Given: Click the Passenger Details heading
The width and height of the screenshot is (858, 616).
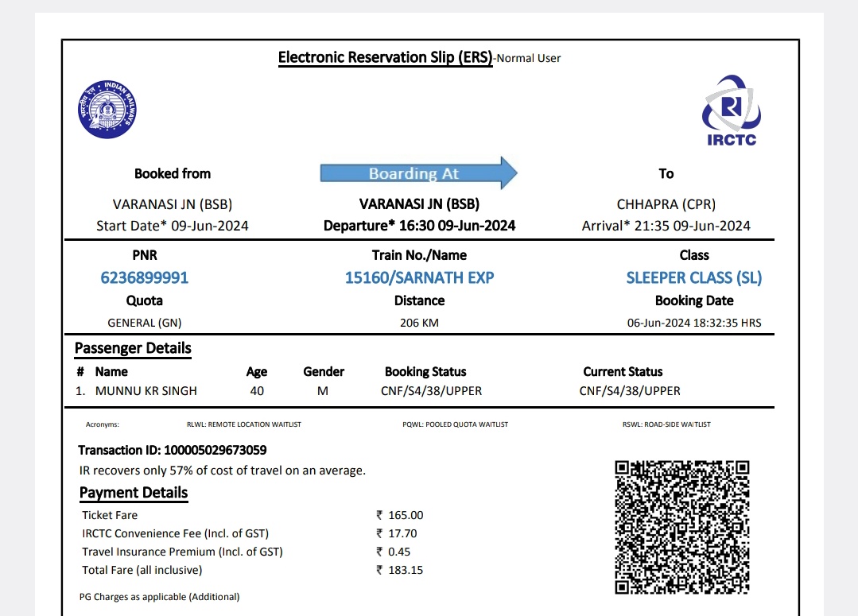Looking at the screenshot, I should (133, 348).
